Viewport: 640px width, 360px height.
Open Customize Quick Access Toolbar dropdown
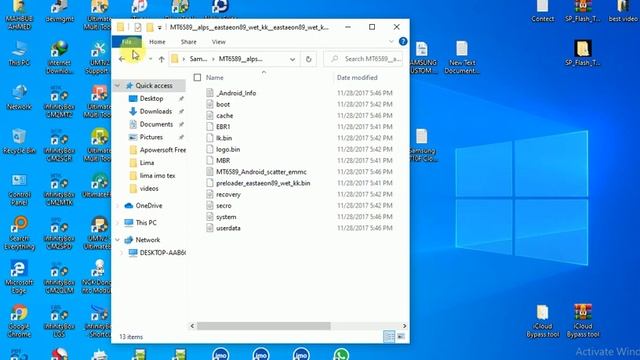click(x=160, y=27)
